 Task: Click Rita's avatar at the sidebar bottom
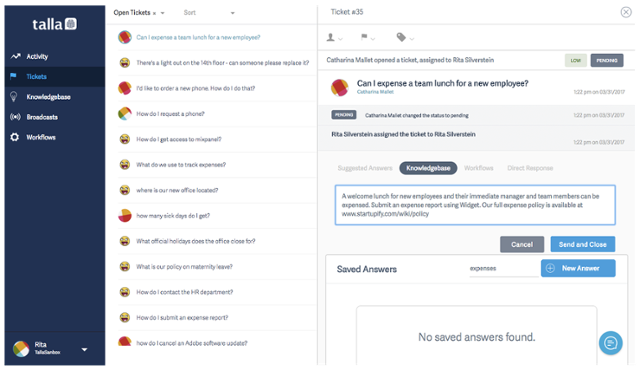pyautogui.click(x=21, y=349)
